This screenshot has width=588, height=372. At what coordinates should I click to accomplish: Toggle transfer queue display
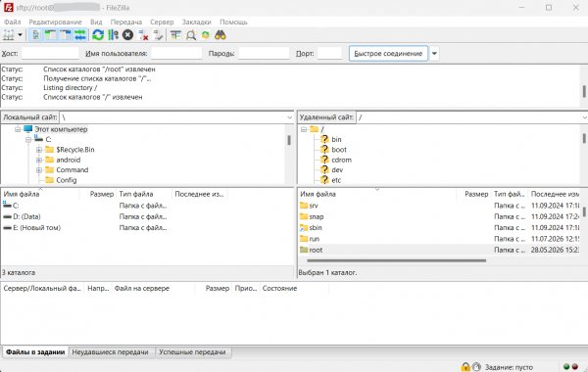coord(80,35)
